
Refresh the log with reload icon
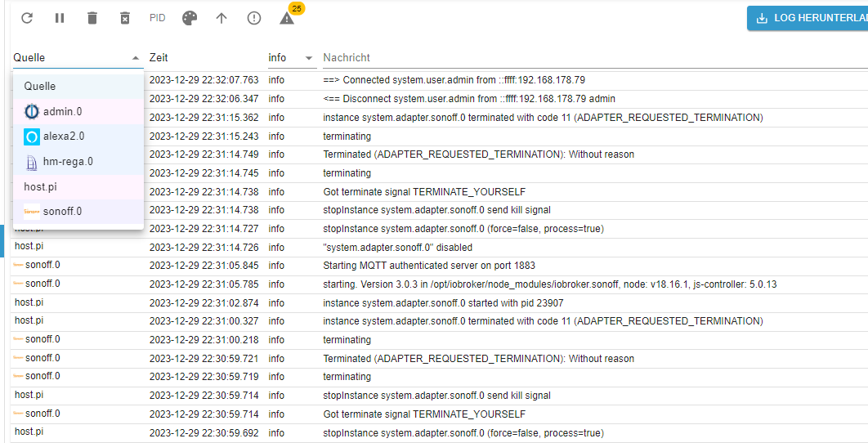(x=27, y=18)
